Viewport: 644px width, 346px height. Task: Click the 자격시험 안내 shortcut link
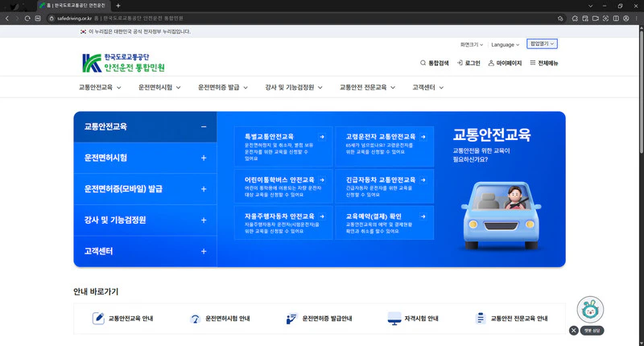[x=413, y=319]
